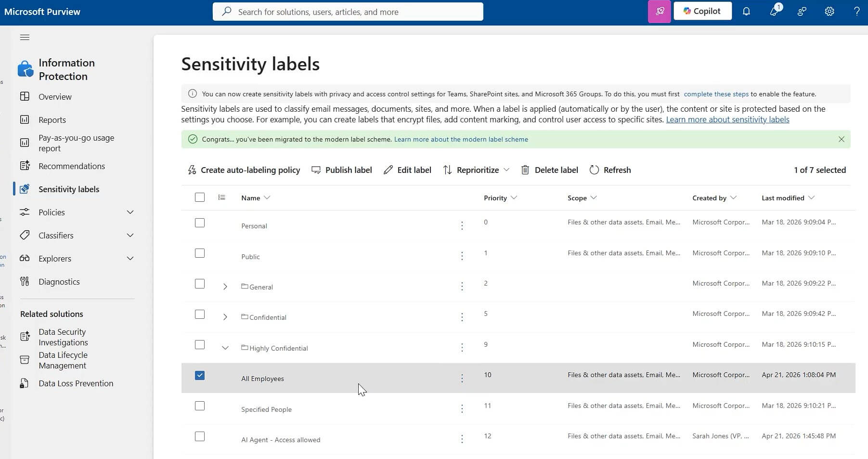Click the Classifiers tag icon
This screenshot has width=868, height=459.
point(25,235)
